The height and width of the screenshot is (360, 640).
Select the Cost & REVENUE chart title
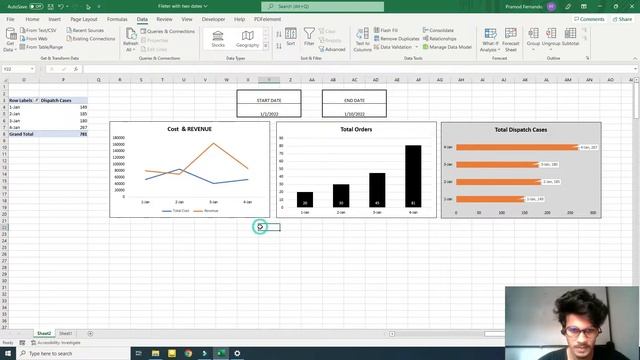[x=189, y=129]
